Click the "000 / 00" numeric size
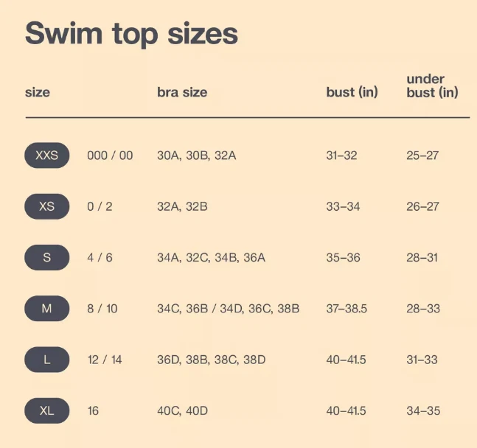 (x=110, y=155)
